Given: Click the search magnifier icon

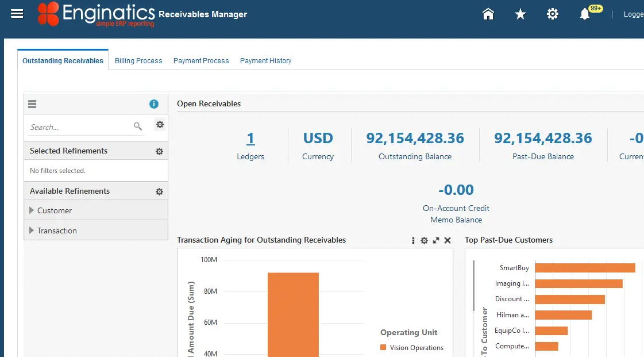Looking at the screenshot, I should 138,126.
